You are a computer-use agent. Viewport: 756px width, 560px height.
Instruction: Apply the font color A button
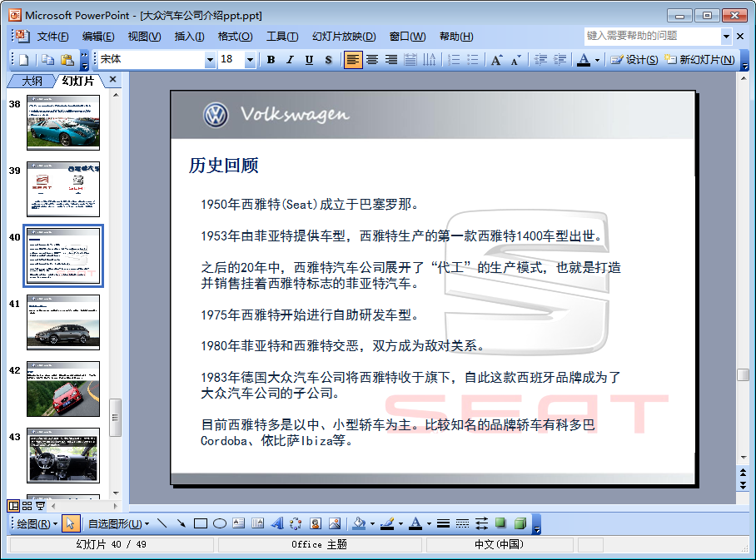(x=584, y=60)
